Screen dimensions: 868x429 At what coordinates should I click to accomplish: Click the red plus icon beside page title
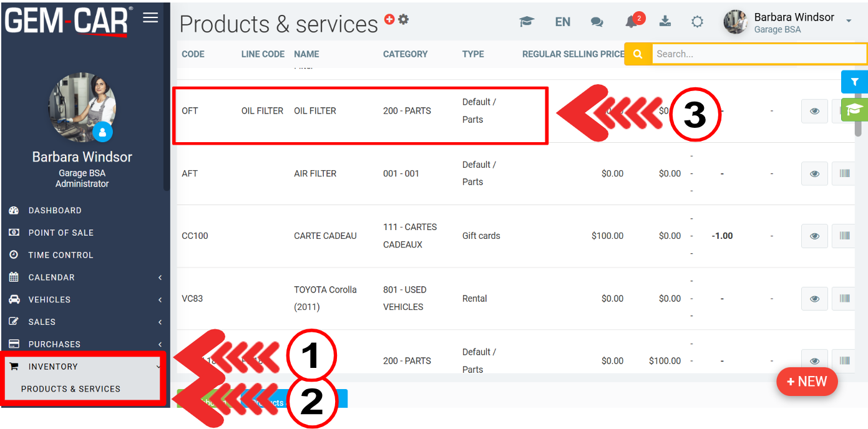[x=389, y=19]
